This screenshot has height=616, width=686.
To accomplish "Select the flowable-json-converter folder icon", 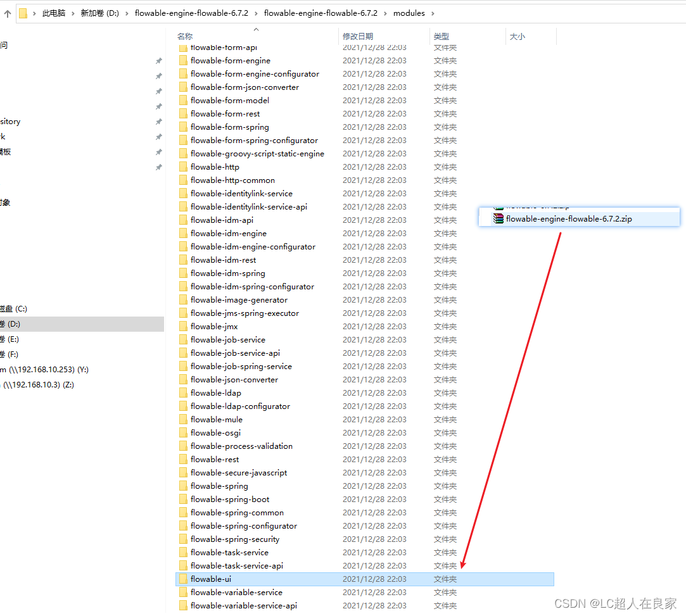I will [x=183, y=380].
